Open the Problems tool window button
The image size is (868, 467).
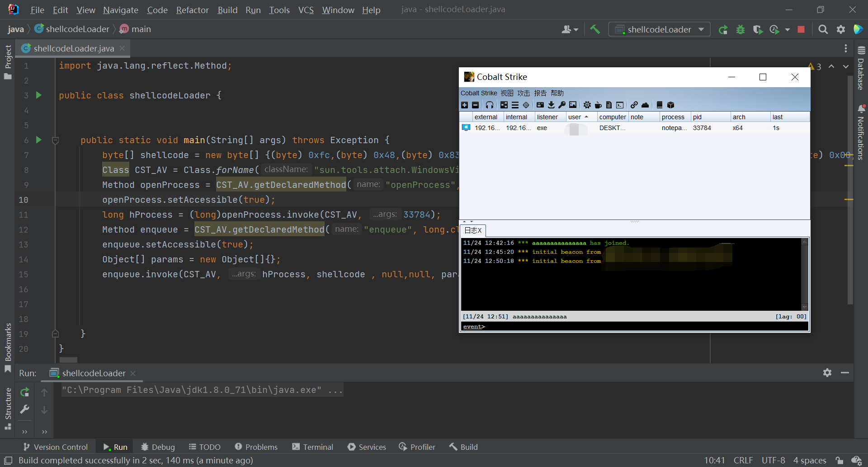[256, 447]
